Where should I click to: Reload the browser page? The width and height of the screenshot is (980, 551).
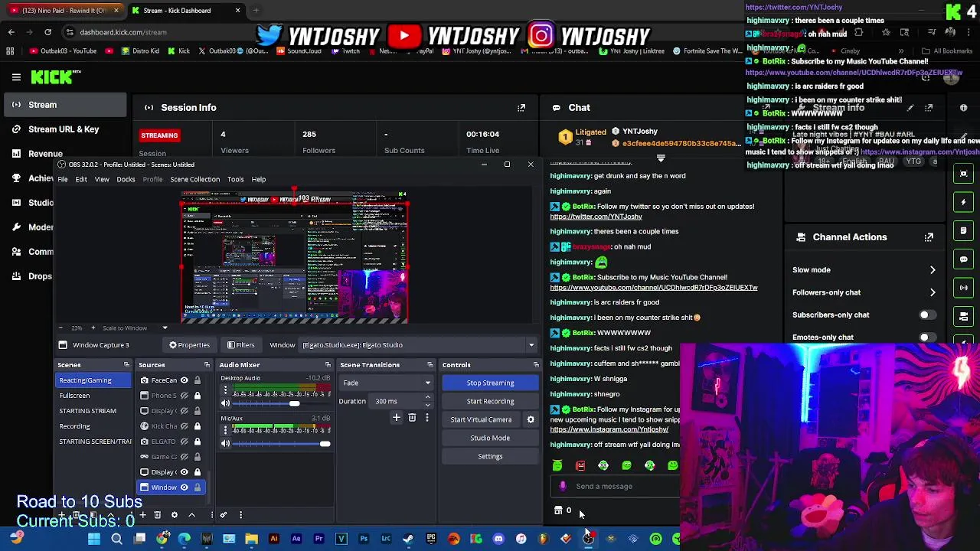click(47, 32)
